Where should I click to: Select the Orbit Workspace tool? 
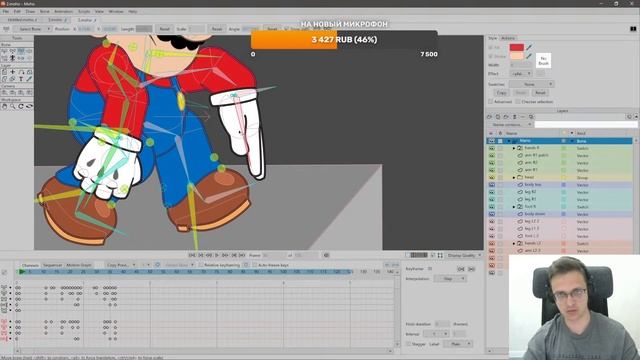[x=29, y=106]
